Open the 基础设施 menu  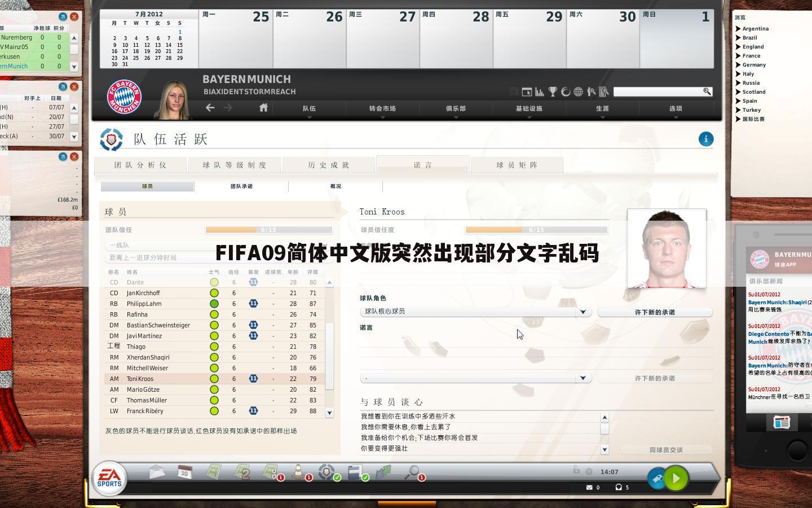point(529,108)
